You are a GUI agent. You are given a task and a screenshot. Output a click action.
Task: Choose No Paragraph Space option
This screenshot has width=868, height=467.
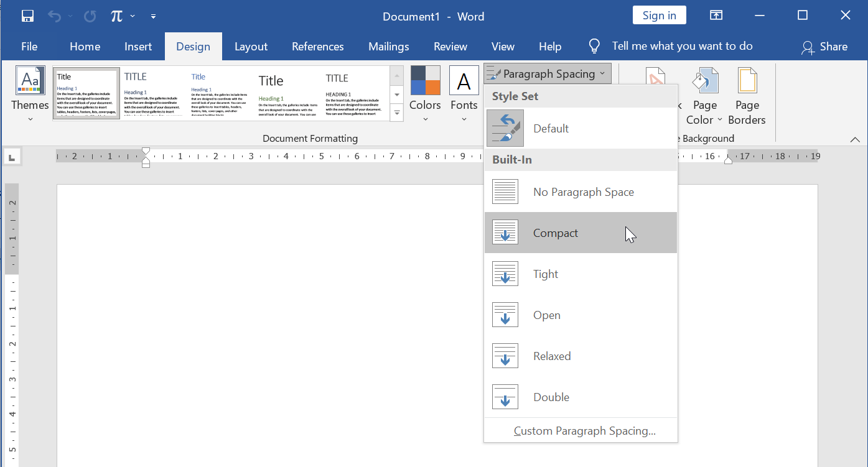pyautogui.click(x=581, y=192)
